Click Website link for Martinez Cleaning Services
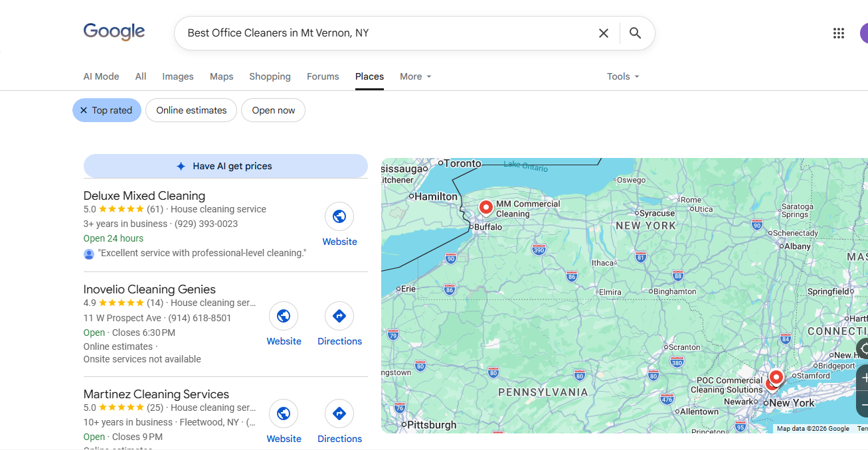This screenshot has width=868, height=450. [284, 439]
